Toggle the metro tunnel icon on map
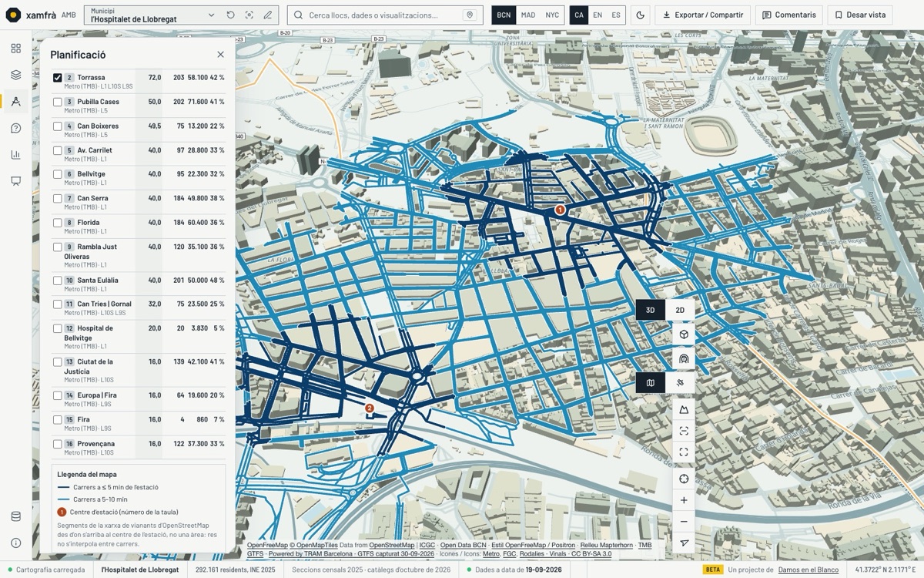 (x=684, y=358)
